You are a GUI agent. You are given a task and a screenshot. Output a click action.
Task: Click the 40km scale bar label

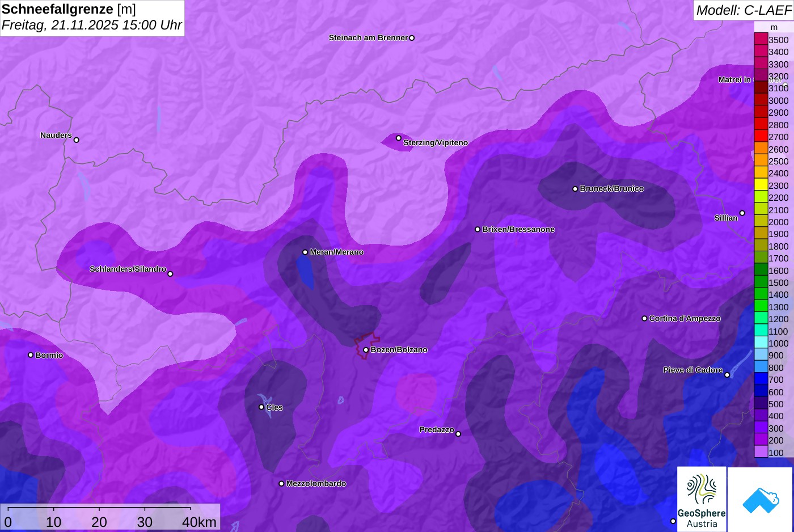pos(199,522)
